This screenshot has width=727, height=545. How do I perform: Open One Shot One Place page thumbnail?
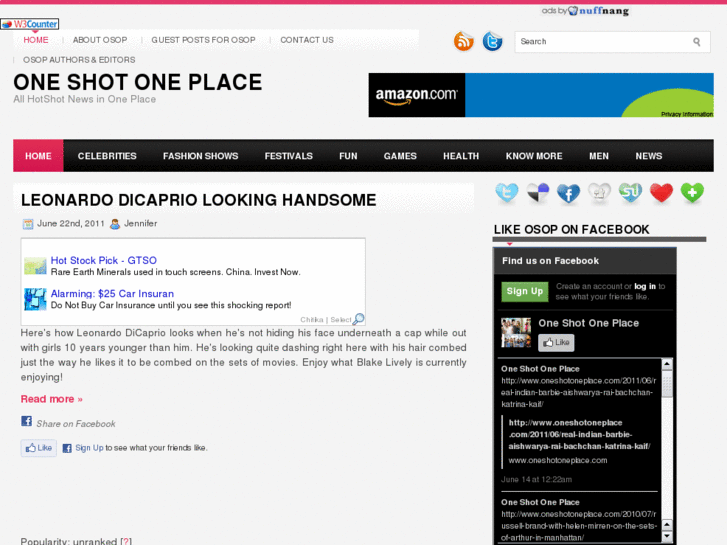point(516,333)
